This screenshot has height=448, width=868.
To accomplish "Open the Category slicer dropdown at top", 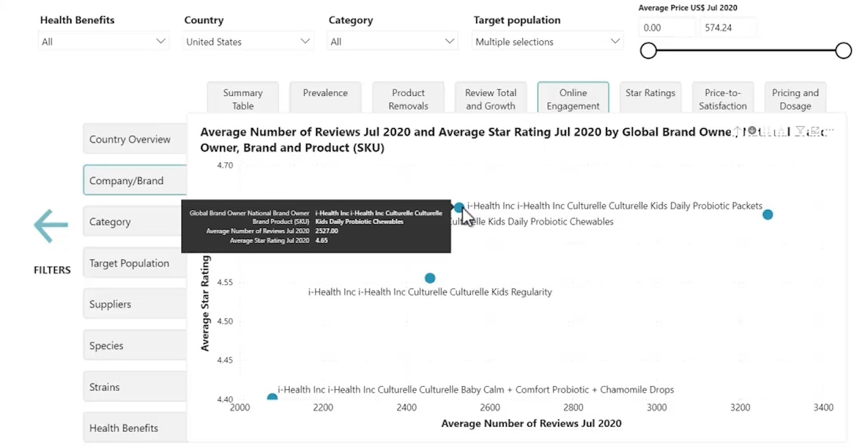I will (392, 41).
